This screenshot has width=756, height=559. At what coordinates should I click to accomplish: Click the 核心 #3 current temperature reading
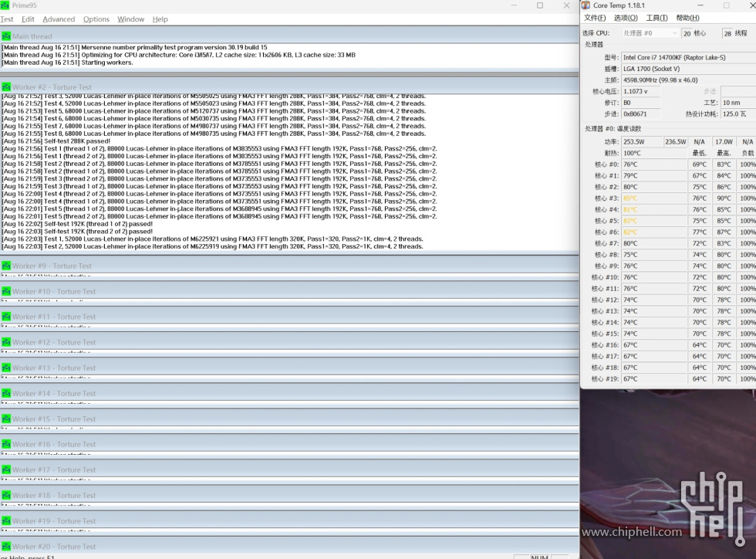point(654,198)
